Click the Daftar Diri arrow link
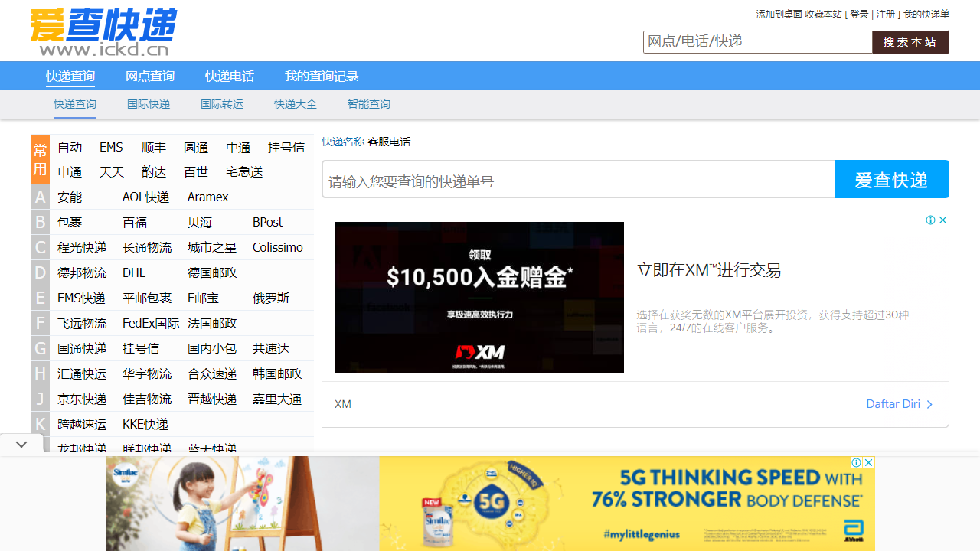The height and width of the screenshot is (551, 980). [x=900, y=404]
